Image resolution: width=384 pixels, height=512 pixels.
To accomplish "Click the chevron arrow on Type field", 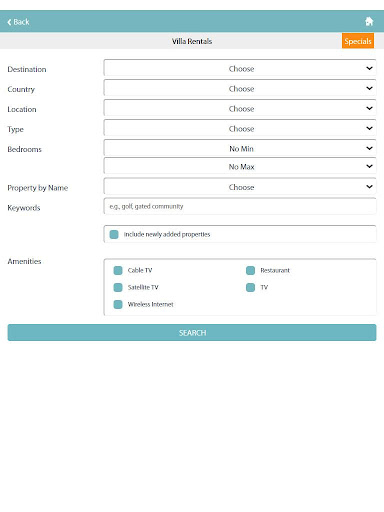I will tap(369, 128).
